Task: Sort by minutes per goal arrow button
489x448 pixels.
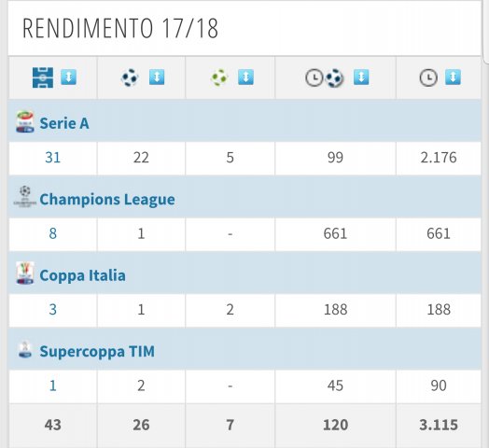Action: coord(361,77)
